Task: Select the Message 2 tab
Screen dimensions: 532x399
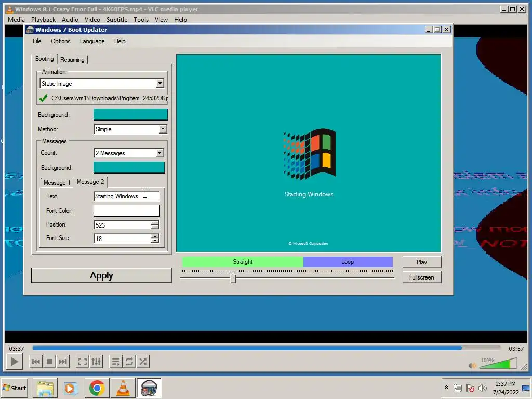Action: 90,182
